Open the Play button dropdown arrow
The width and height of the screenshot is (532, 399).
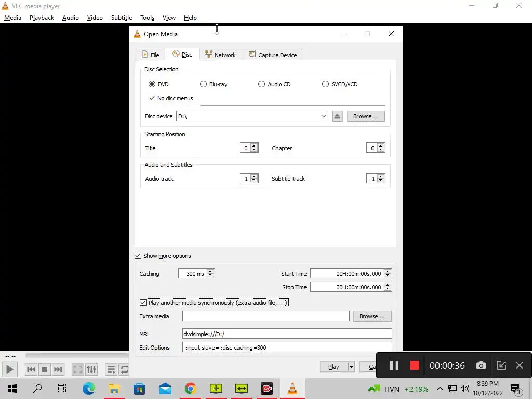(351, 367)
